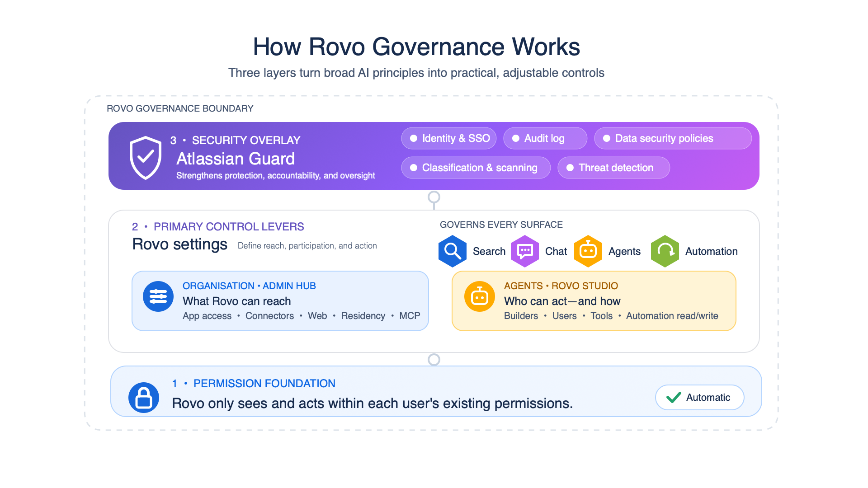The height and width of the screenshot is (488, 868).
Task: Select the Audit log pill
Action: pos(545,138)
